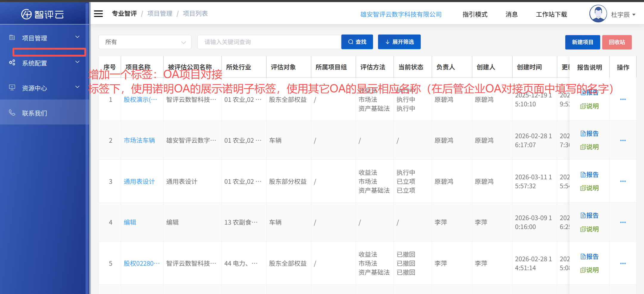
Task: Open the 消息 menu item
Action: pos(511,14)
